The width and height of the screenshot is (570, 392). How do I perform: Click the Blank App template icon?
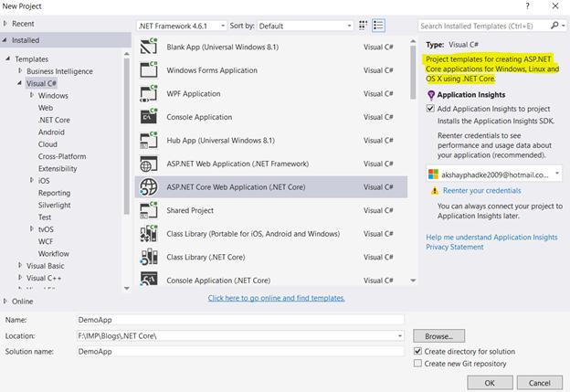pos(149,47)
